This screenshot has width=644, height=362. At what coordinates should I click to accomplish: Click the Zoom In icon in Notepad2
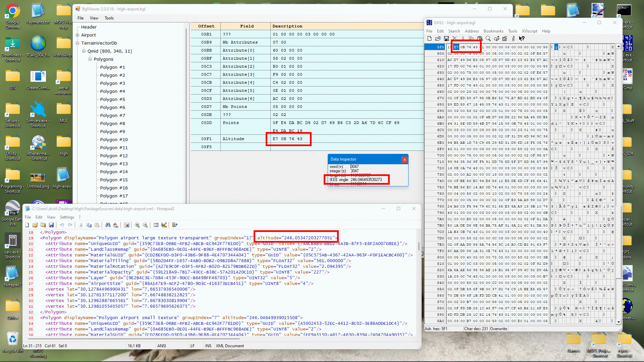(x=137, y=225)
